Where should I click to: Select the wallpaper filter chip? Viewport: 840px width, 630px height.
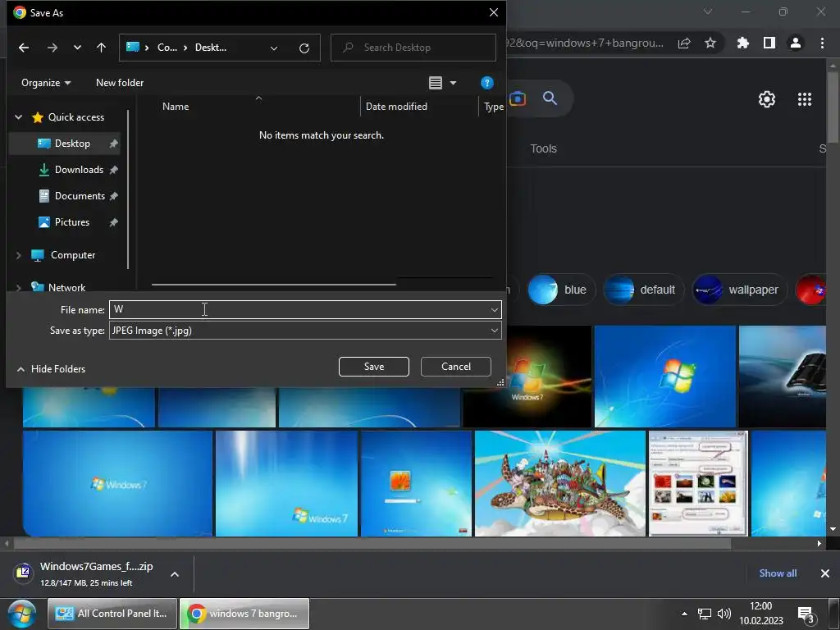tap(739, 290)
